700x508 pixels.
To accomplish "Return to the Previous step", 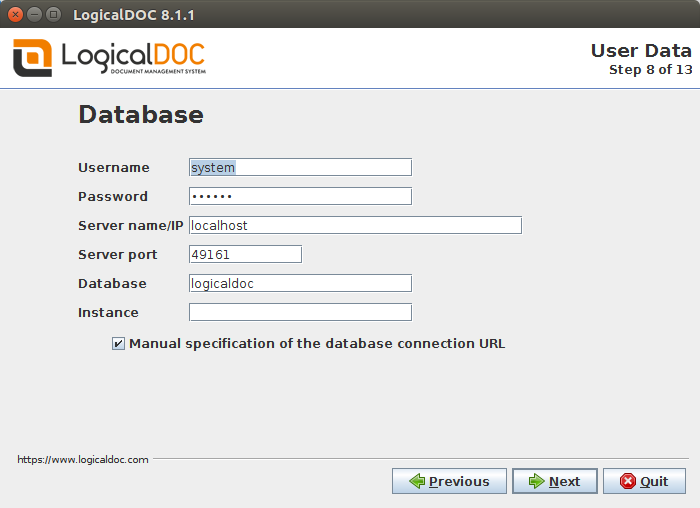I will [449, 481].
